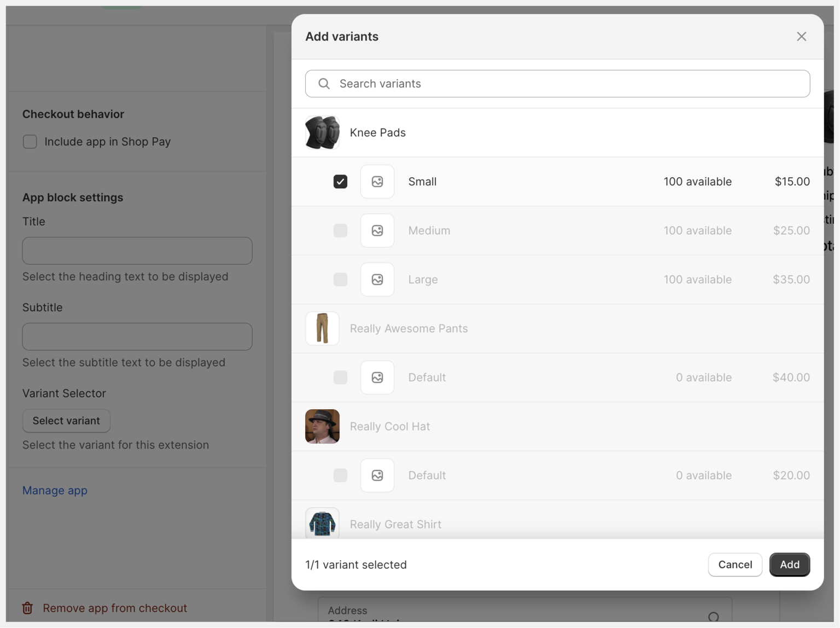Open the Select variant button

(x=66, y=421)
